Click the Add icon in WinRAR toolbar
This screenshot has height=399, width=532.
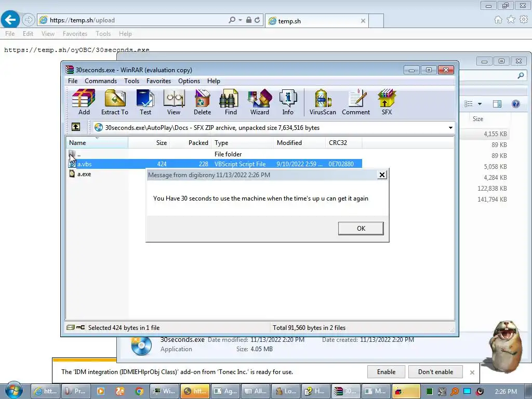(84, 102)
